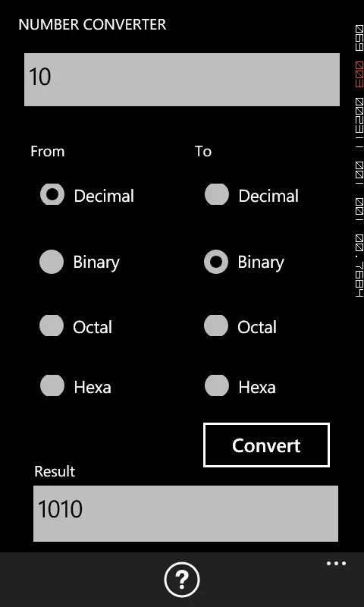
Task: Click the Hexa label under To
Action: 257,387
